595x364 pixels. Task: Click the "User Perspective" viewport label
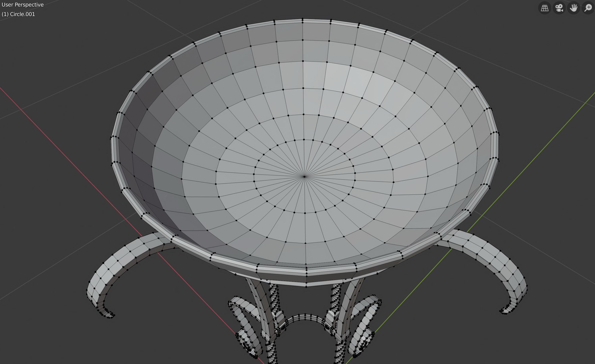[23, 5]
